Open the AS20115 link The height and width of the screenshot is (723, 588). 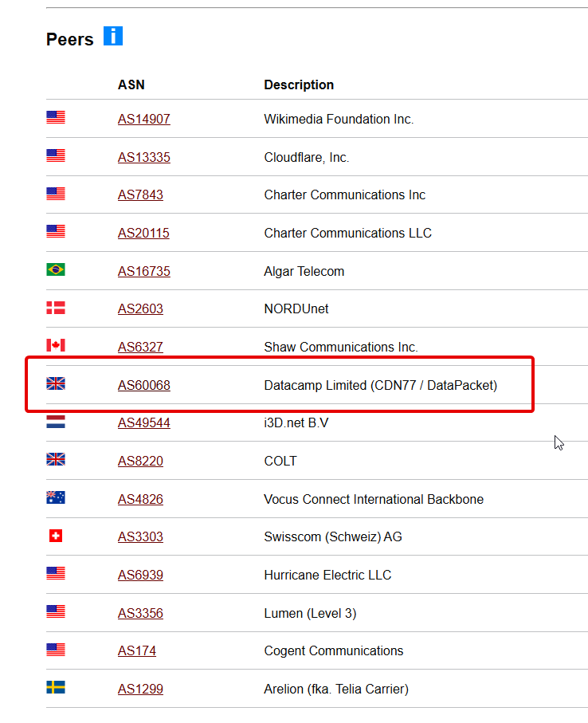(143, 233)
